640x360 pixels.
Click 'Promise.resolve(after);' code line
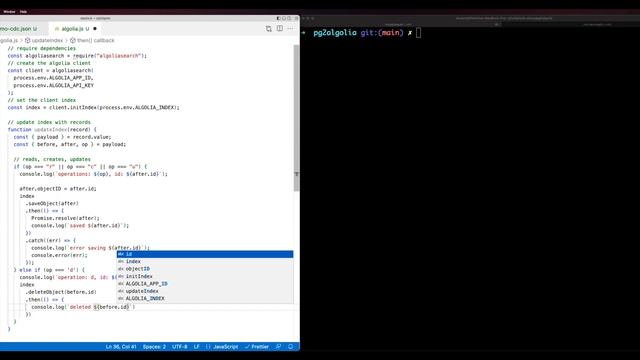tap(65, 218)
